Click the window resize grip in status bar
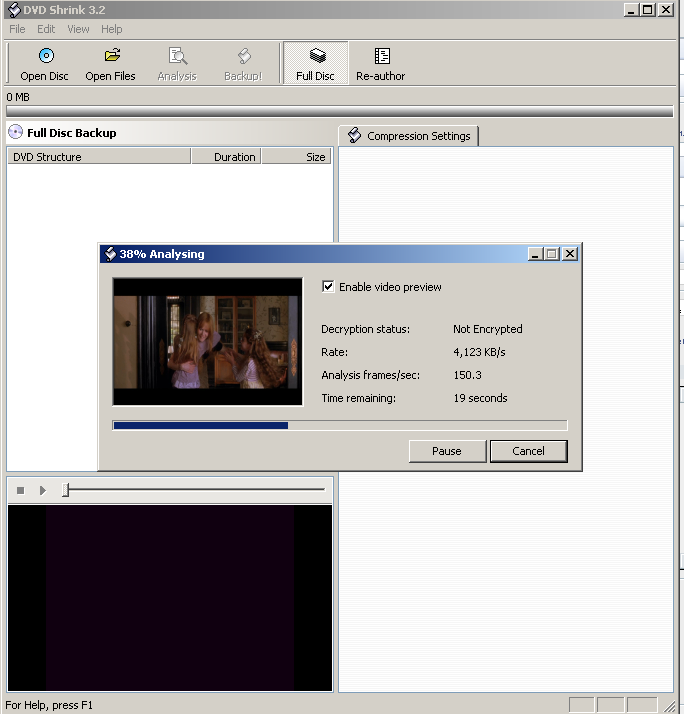684x714 pixels. tap(669, 705)
